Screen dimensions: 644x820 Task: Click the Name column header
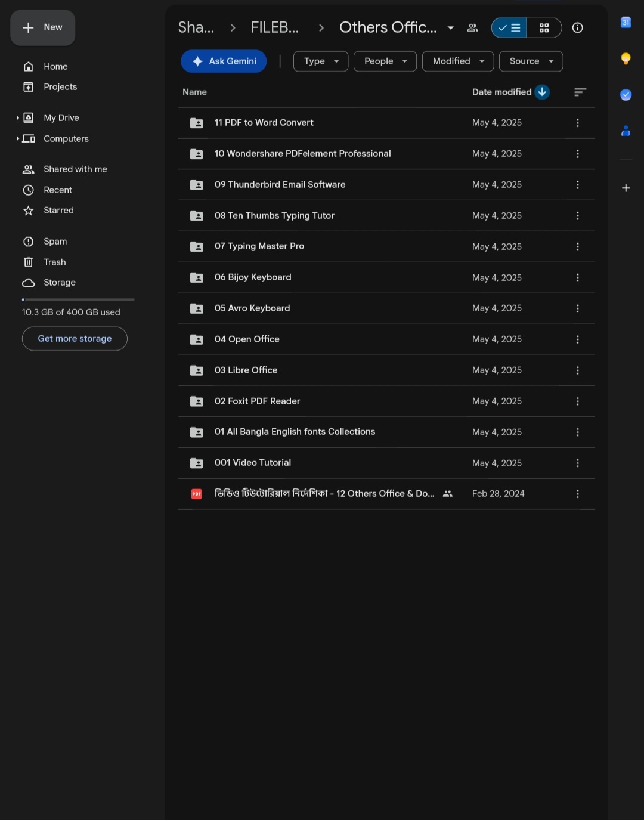tap(194, 92)
